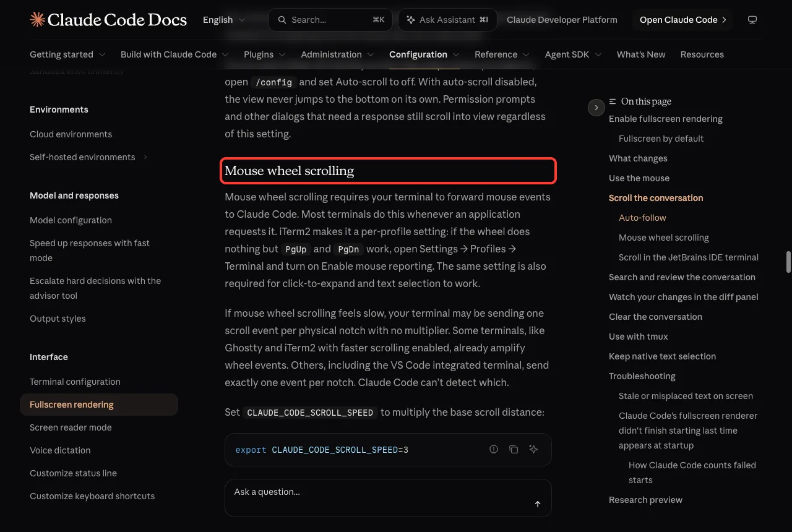Screen dimensions: 792x532
Task: Click the Ask Assistant sparkle icon
Action: click(411, 20)
